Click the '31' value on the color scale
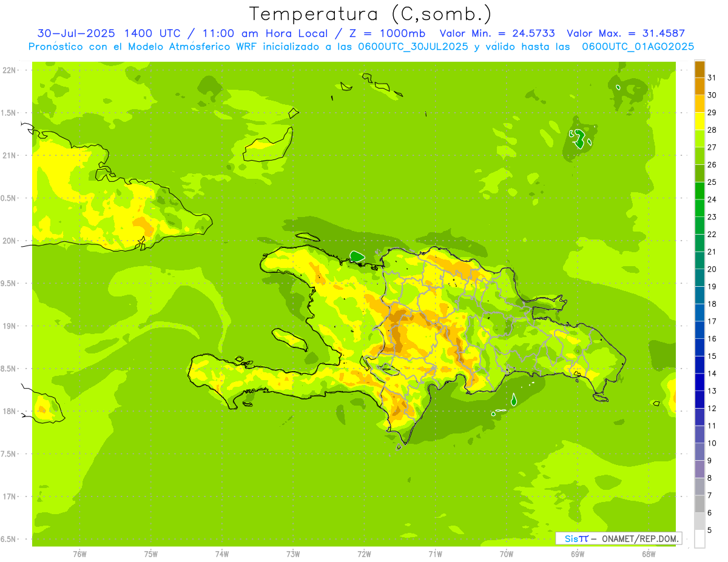Viewport: 728px width, 562px height. click(712, 78)
